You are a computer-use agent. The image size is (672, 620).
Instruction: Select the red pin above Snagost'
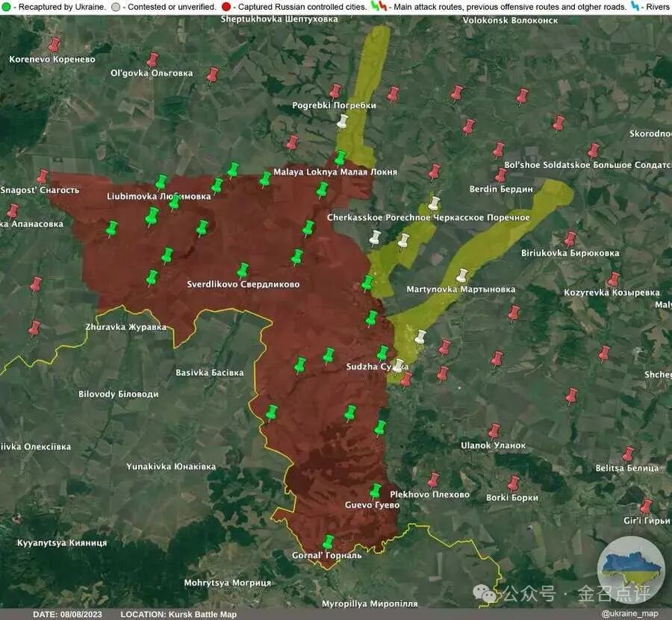(x=42, y=177)
